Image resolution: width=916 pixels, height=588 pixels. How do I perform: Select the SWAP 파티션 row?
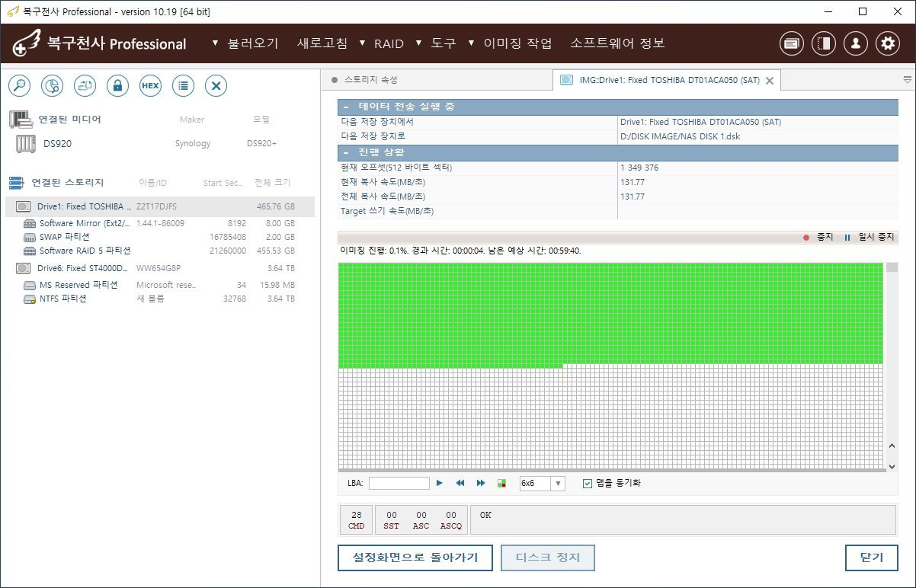[x=159, y=237]
